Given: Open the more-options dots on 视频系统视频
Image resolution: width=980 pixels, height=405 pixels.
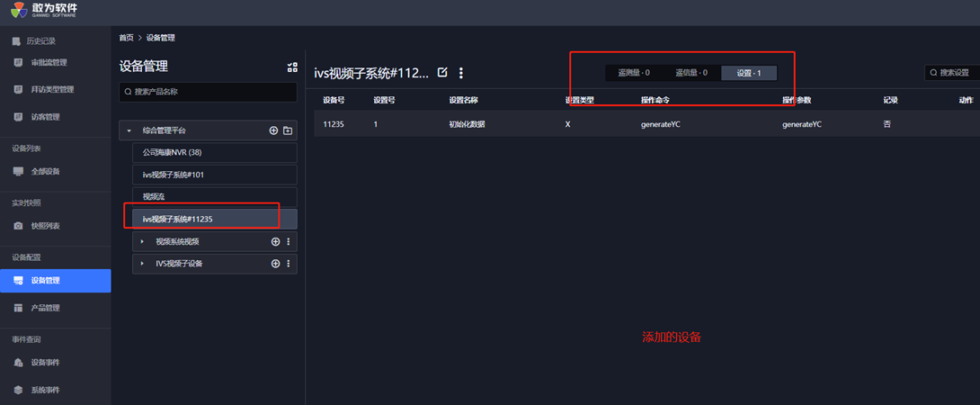Looking at the screenshot, I should click(288, 241).
